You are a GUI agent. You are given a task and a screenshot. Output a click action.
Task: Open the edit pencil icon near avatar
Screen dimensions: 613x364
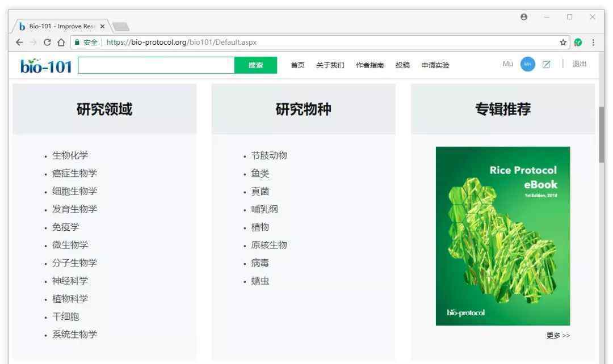tap(546, 64)
